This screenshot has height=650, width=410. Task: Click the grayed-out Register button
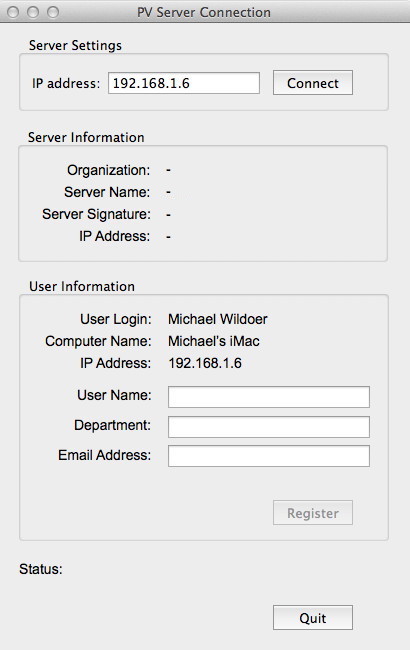pyautogui.click(x=313, y=513)
